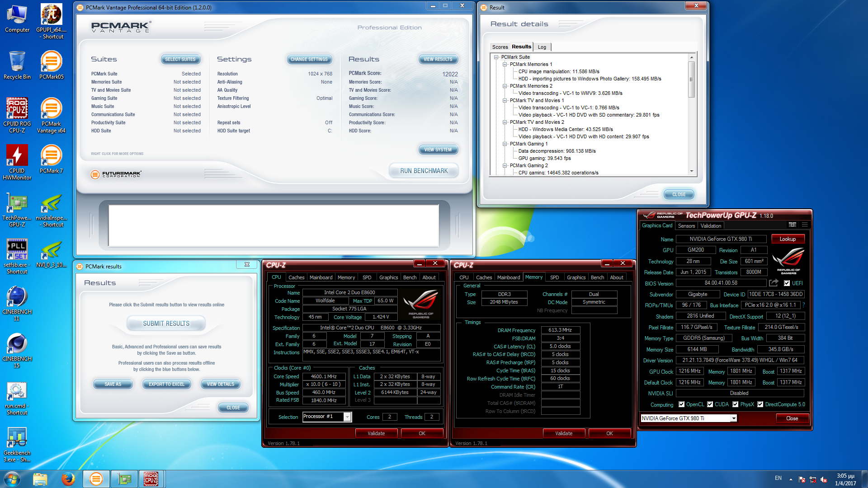Switch to Log tab in Result window

coord(542,47)
